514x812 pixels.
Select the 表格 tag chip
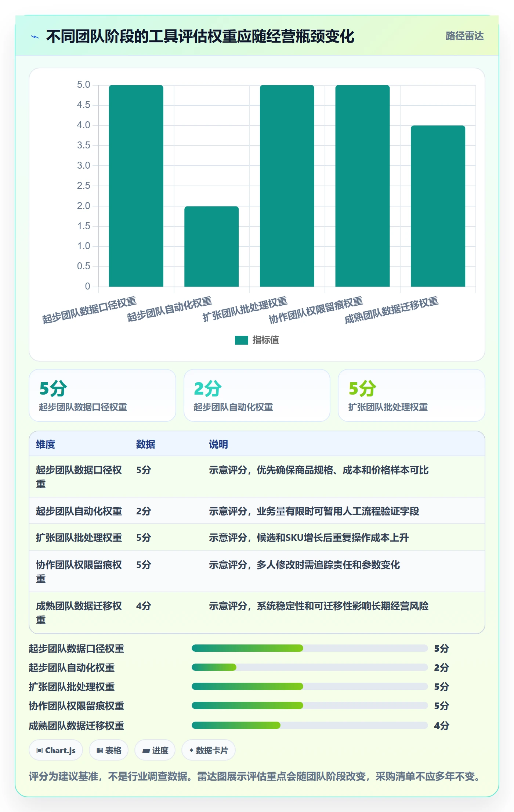pyautogui.click(x=109, y=750)
